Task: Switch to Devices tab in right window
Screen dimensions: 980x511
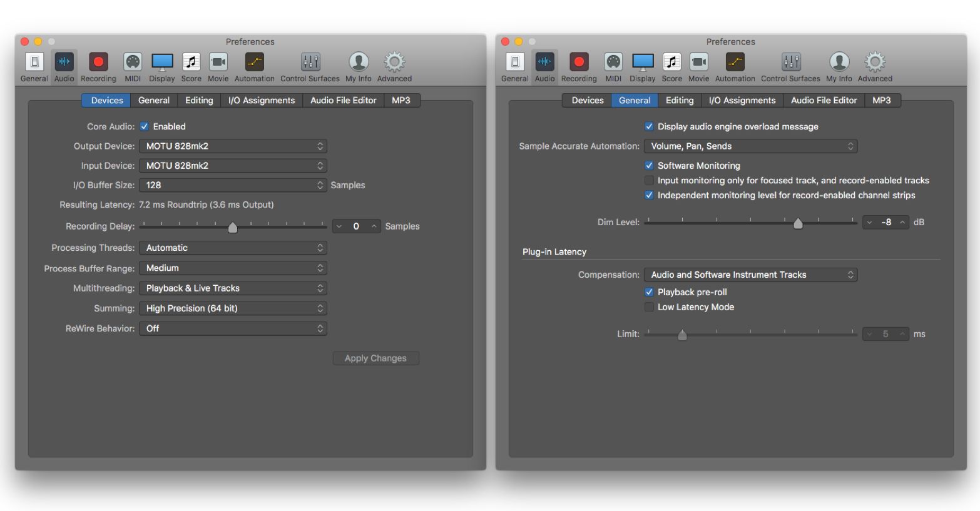Action: [x=588, y=100]
